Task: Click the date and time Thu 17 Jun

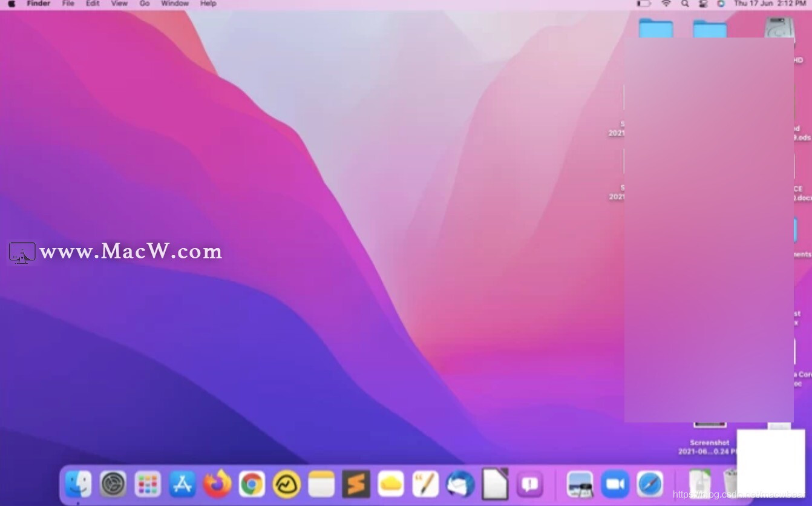Action: [x=770, y=4]
